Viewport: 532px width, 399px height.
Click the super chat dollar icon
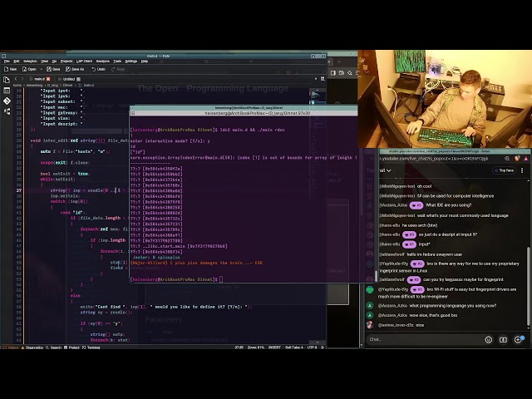pyautogui.click(x=503, y=339)
